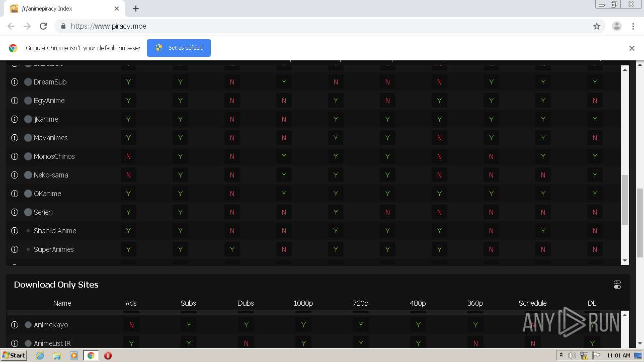Open Chrome profile avatar menu
The width and height of the screenshot is (644, 362).
pyautogui.click(x=617, y=26)
